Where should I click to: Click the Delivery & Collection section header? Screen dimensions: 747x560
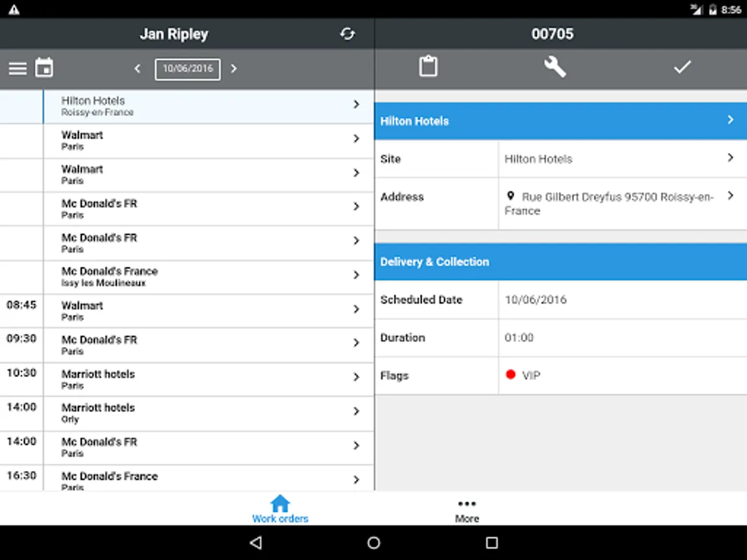(x=561, y=261)
